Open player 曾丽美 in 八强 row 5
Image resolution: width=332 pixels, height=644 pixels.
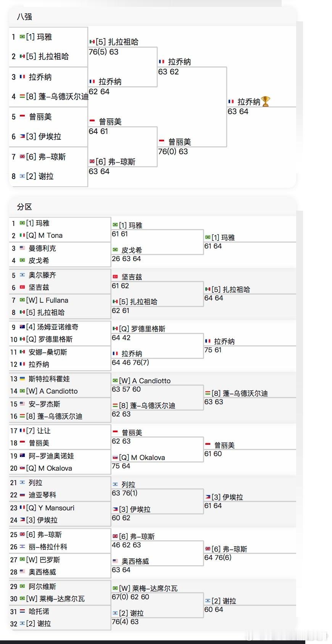[40, 117]
